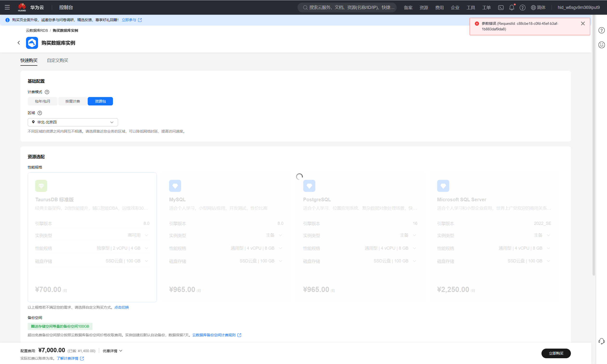The image size is (607, 364).
Task: Open the hamburger navigation menu
Action: click(x=7, y=7)
